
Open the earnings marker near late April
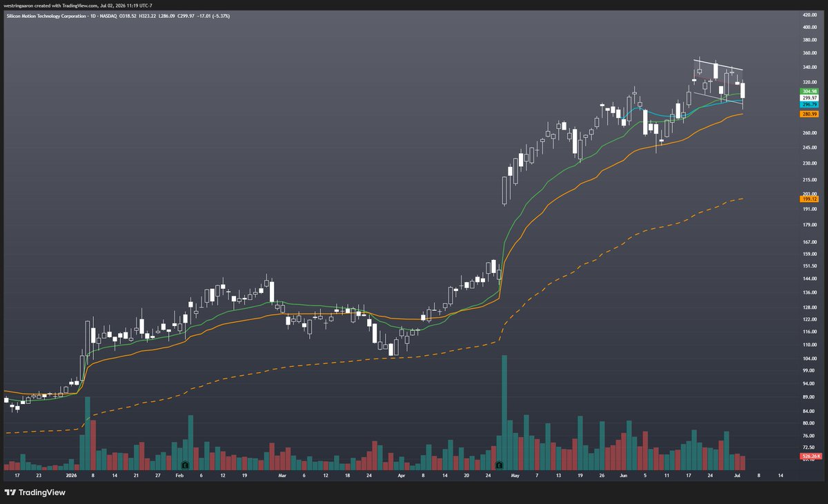click(x=498, y=465)
